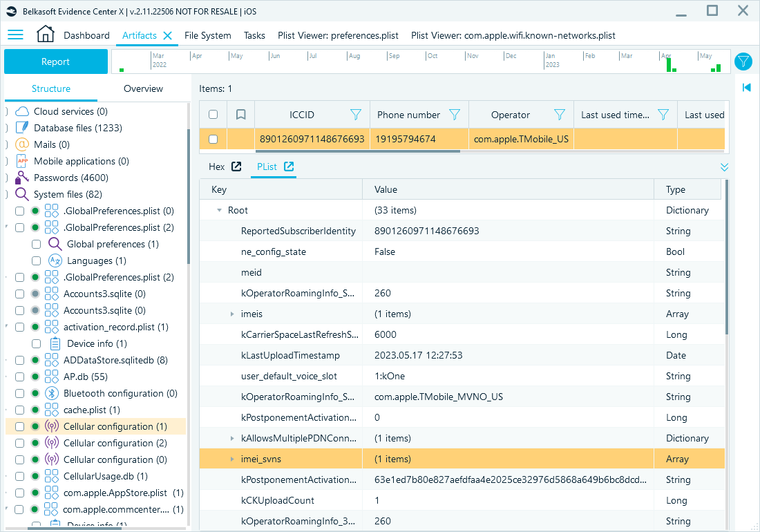
Task: Expand the Cloud services category
Action: pos(7,111)
